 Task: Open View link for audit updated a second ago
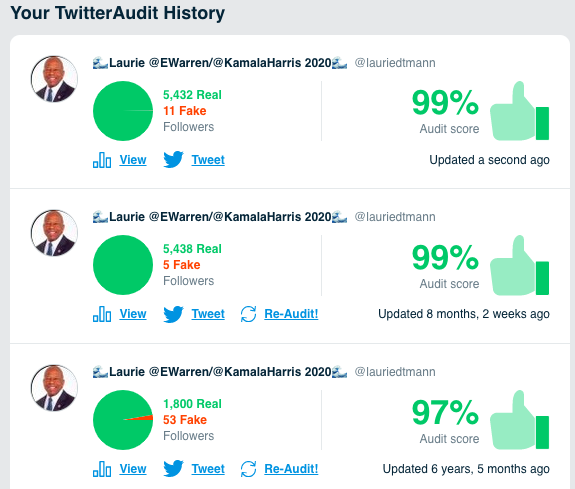coord(133,160)
